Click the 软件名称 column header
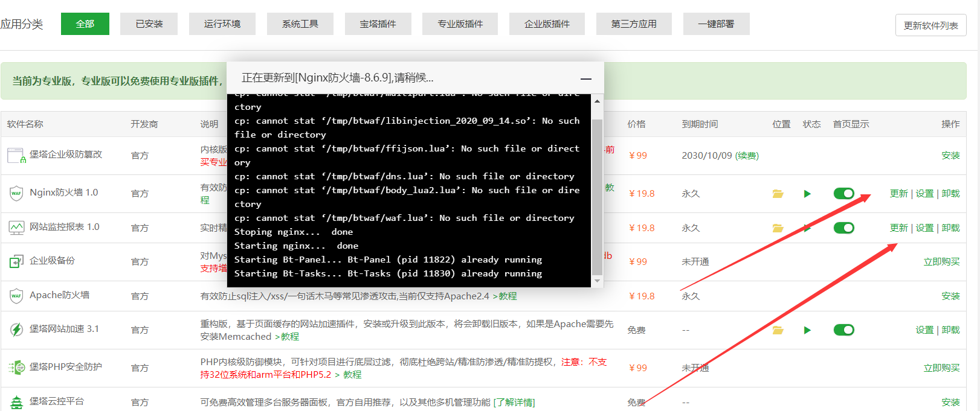The width and height of the screenshot is (980, 411). (x=25, y=124)
